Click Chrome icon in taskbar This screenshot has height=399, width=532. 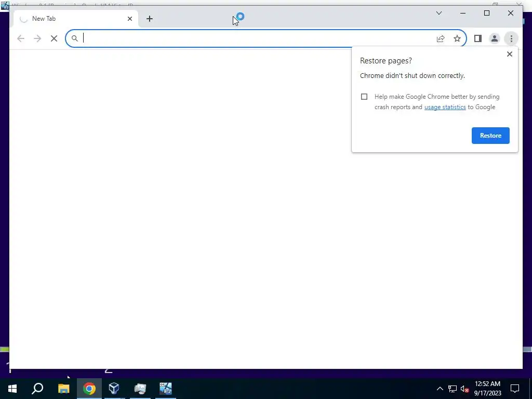click(x=89, y=389)
